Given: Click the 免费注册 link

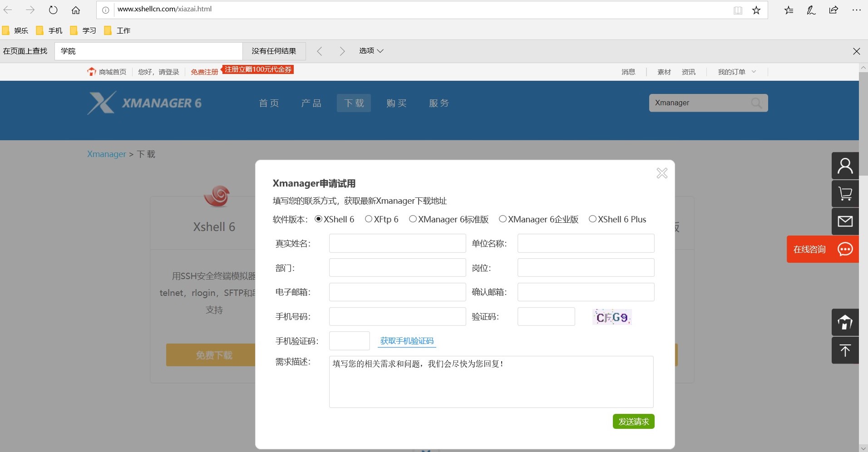Looking at the screenshot, I should tap(204, 72).
